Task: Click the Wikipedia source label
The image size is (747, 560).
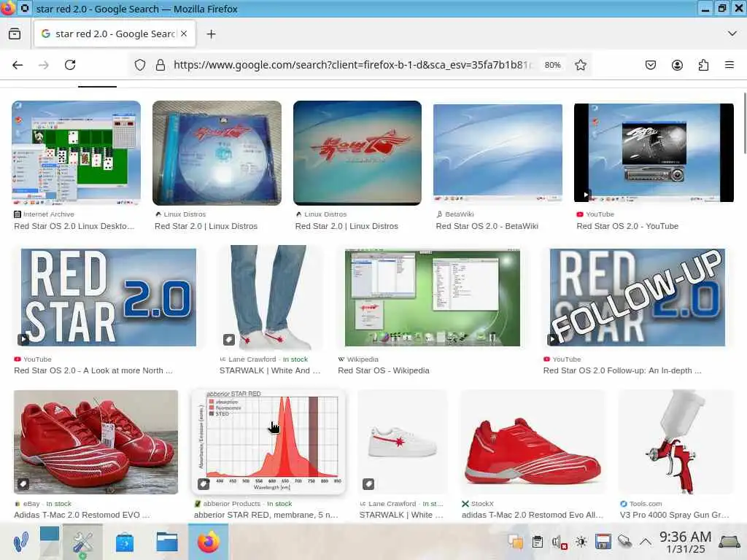Action: 363,359
